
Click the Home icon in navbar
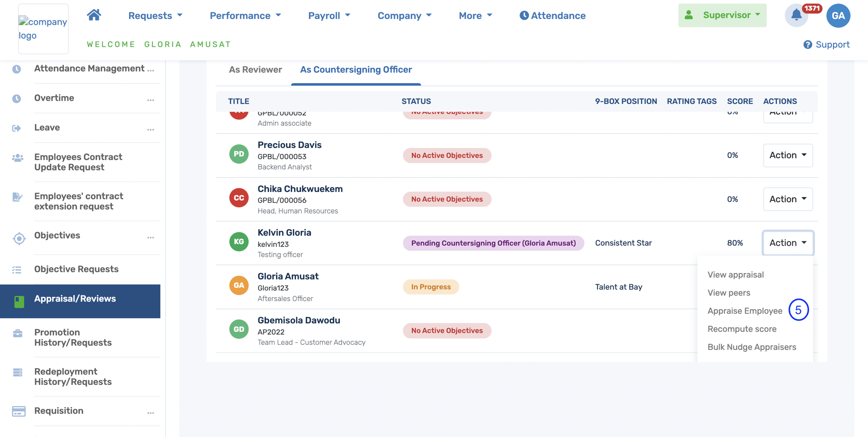pos(94,15)
